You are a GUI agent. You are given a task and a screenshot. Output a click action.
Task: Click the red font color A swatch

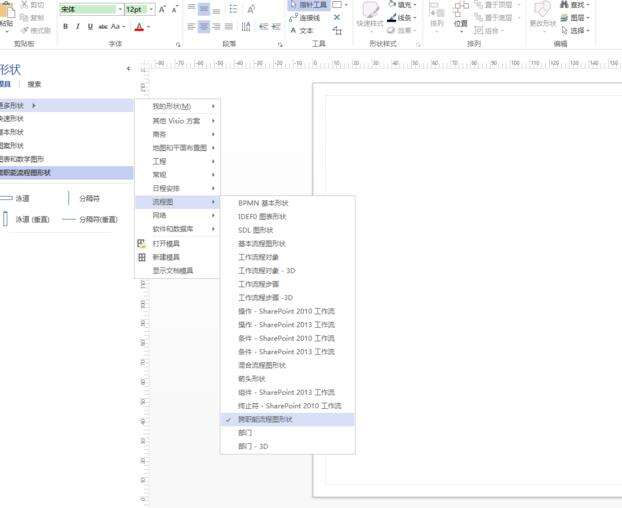139,27
